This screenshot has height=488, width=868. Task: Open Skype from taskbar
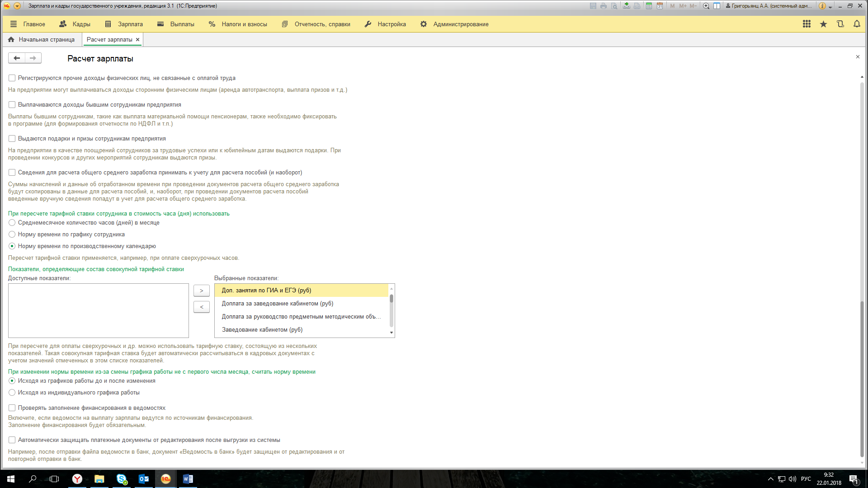(x=122, y=479)
